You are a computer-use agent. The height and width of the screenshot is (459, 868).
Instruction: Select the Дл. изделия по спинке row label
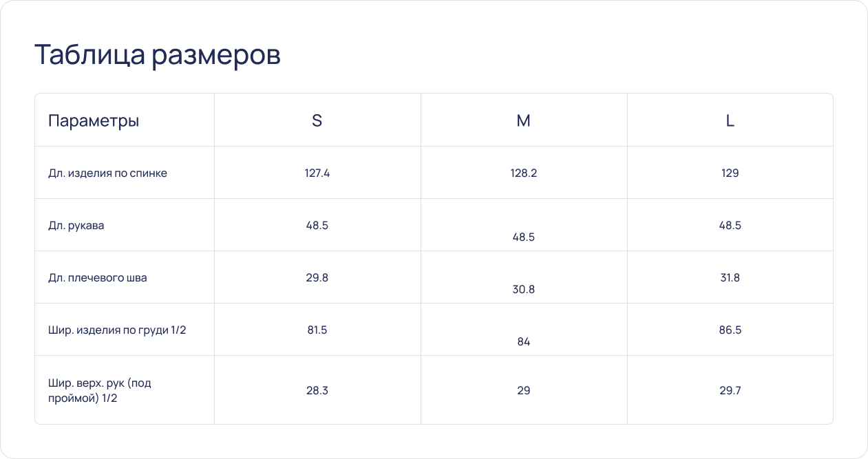click(x=107, y=173)
